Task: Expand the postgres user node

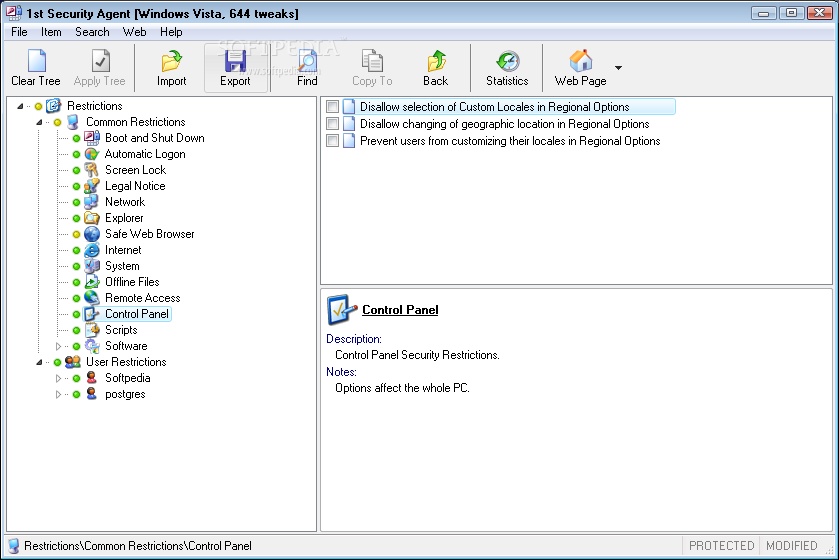Action: tap(58, 394)
